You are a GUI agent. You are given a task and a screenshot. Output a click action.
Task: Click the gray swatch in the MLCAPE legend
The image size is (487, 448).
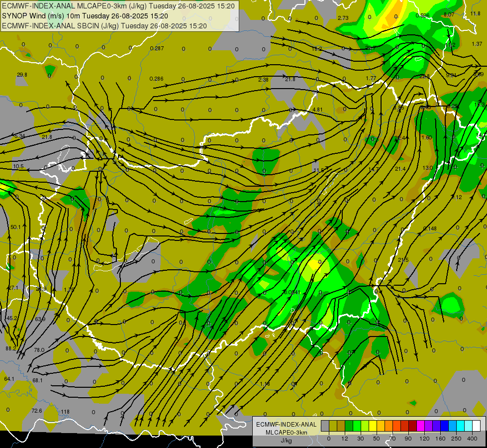pos(325,426)
